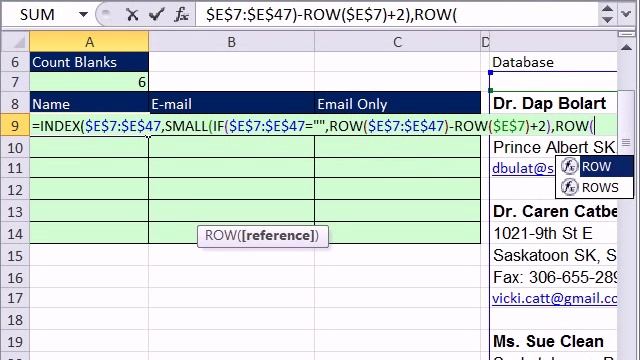The image size is (640, 360).
Task: Select column B header
Action: [x=231, y=42]
